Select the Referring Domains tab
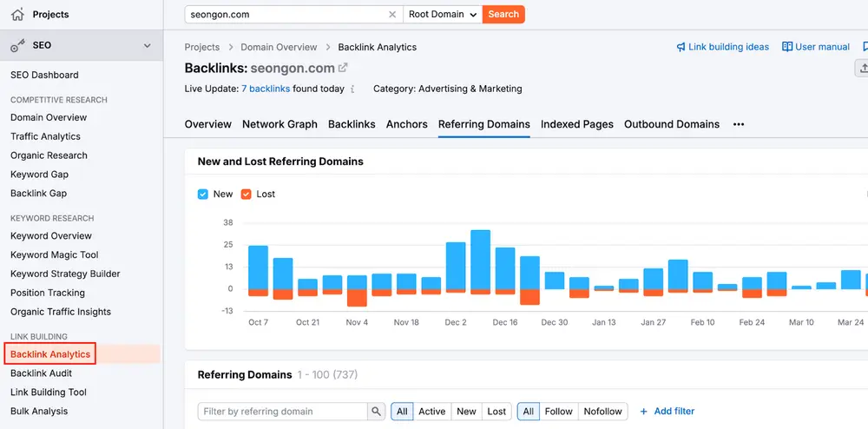Viewport: 868px width, 429px height. coord(483,124)
